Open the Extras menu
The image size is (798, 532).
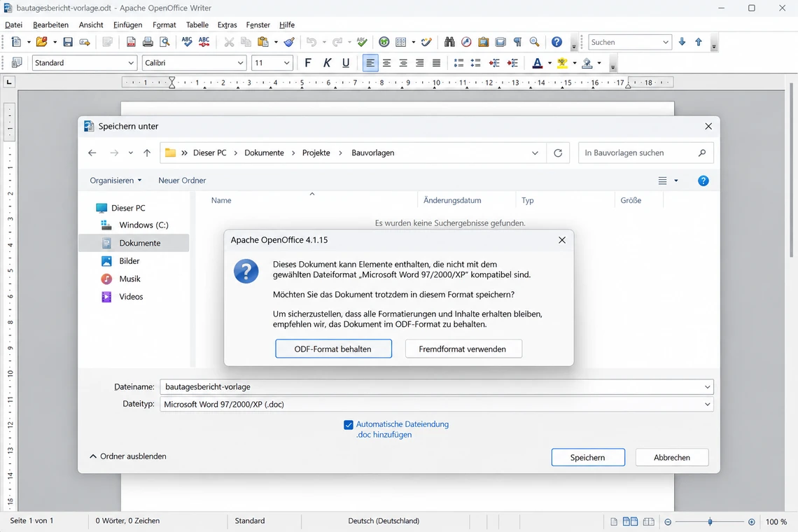(227, 24)
